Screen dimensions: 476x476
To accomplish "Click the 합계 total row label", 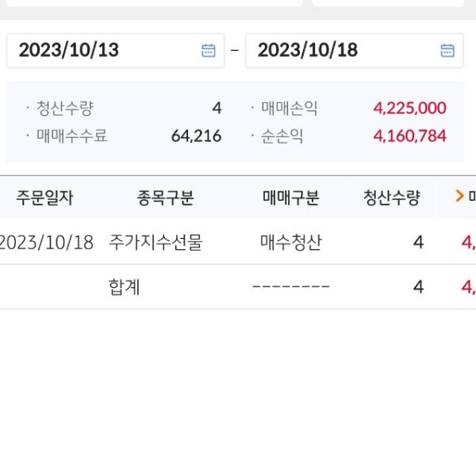I will point(125,287).
